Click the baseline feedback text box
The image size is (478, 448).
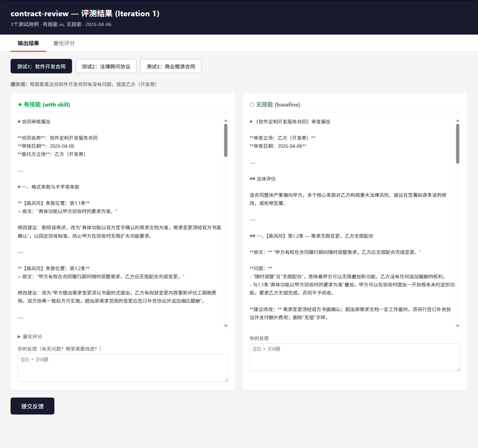click(355, 357)
